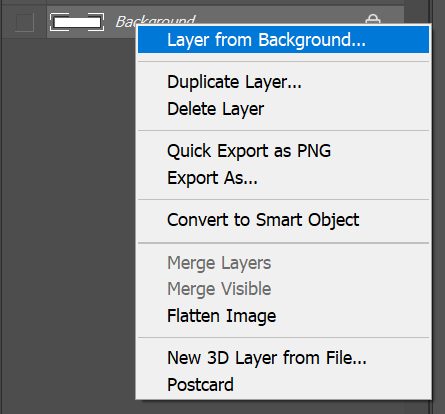Click the visibility column above Background's toggle
The image size is (445, 414).
tap(25, 2)
